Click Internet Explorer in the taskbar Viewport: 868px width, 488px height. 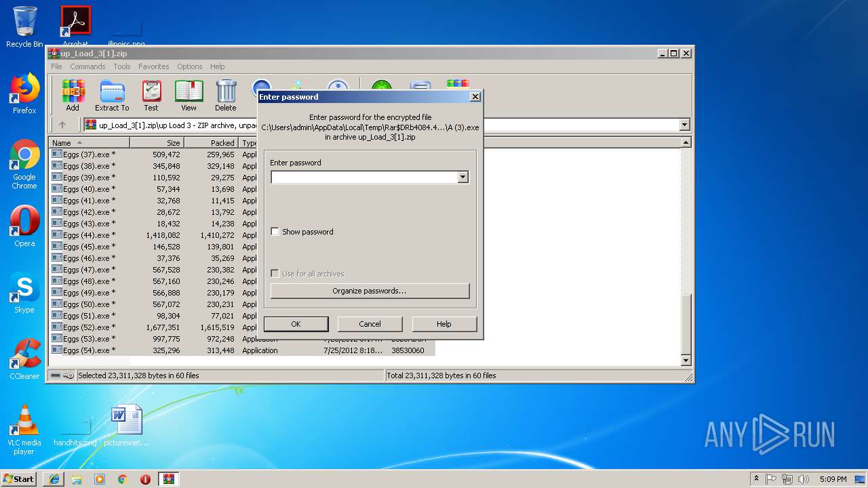click(54, 479)
